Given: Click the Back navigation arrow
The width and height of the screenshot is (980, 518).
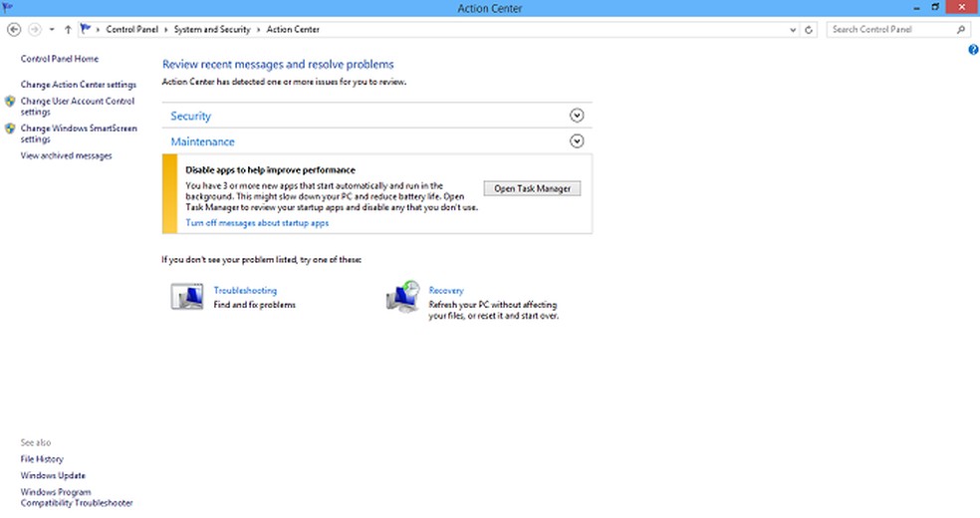Looking at the screenshot, I should 14,29.
